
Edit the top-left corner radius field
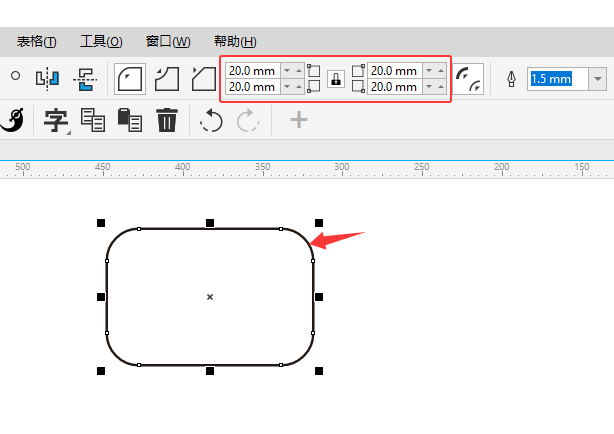253,71
